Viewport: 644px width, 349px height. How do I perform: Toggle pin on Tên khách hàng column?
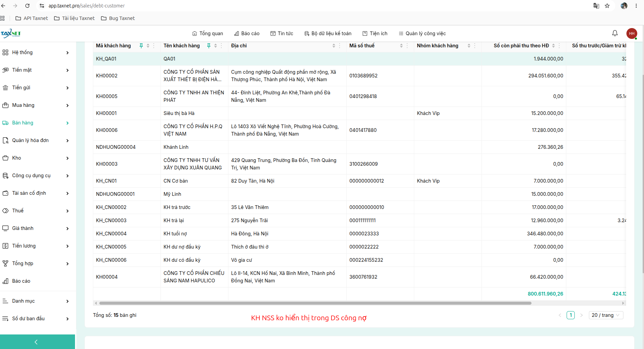coord(209,46)
